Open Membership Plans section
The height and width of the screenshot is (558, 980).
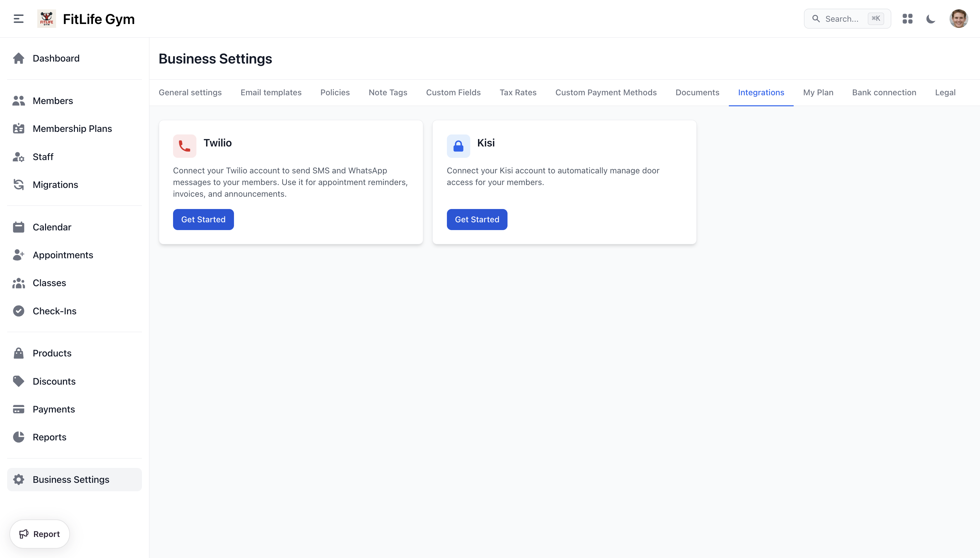72,128
